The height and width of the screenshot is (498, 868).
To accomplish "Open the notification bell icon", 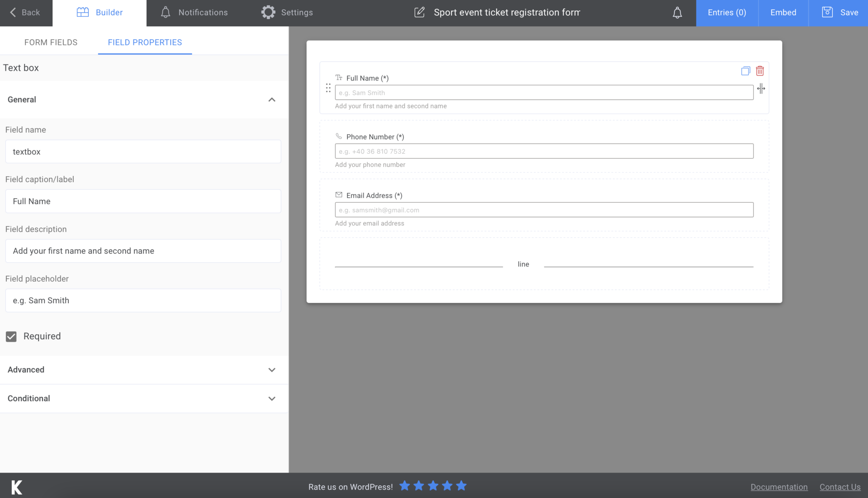I will [x=677, y=13].
